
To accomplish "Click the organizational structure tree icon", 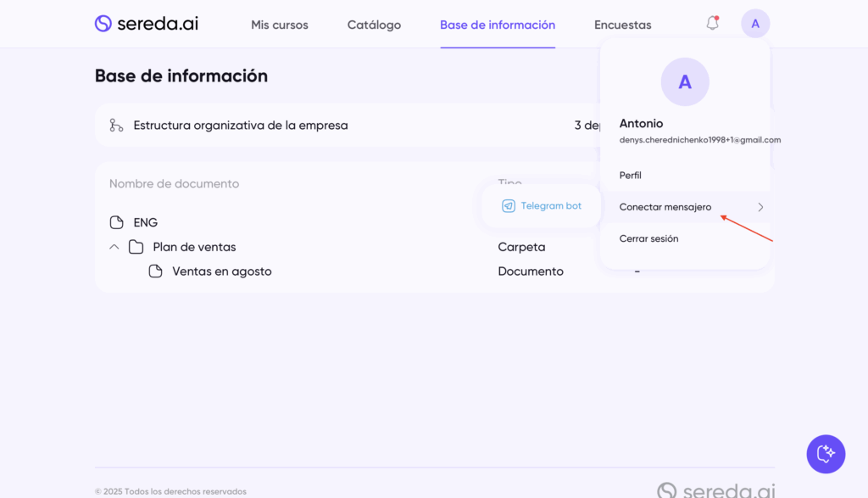I will pos(116,126).
